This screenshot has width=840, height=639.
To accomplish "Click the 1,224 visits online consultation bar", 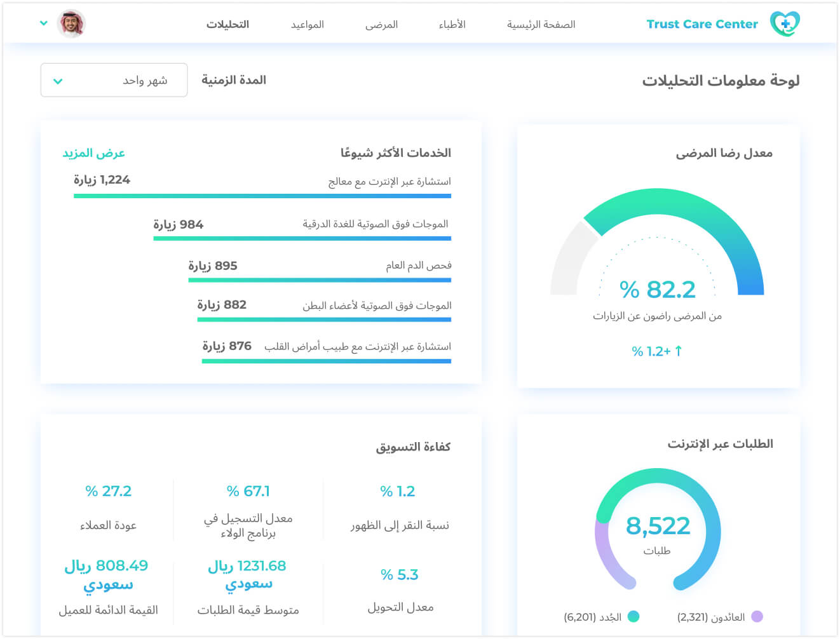I will click(x=262, y=196).
